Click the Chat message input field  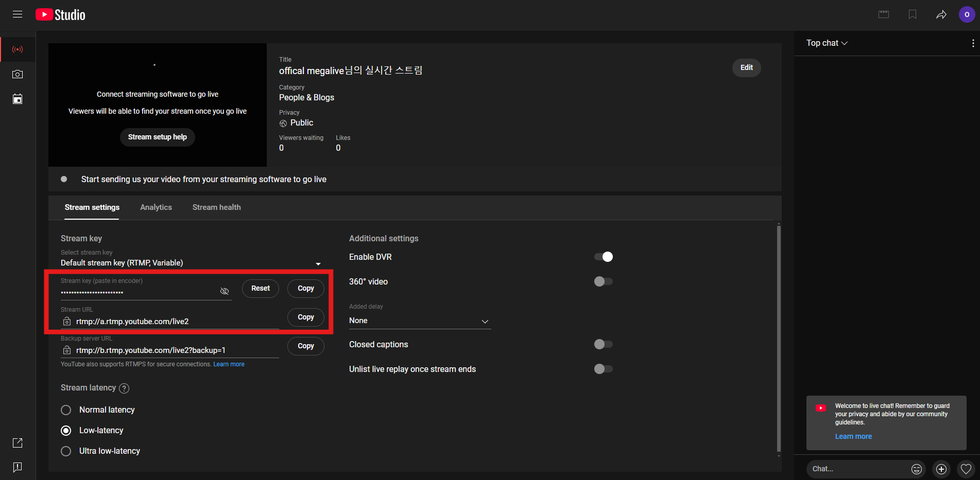coord(858,469)
